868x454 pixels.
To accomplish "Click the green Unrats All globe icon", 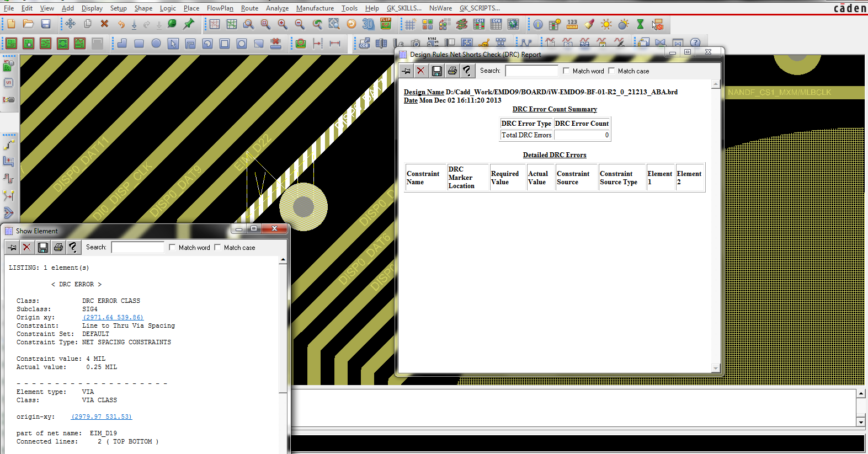I will tap(172, 24).
